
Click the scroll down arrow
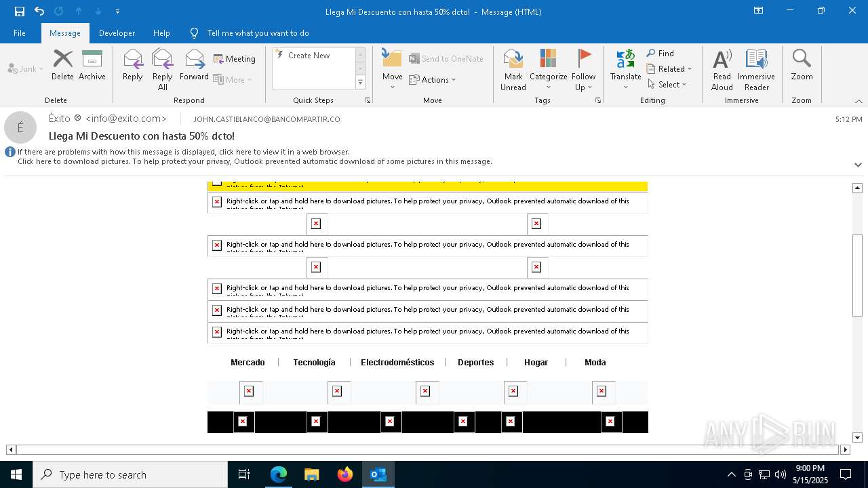tap(857, 438)
